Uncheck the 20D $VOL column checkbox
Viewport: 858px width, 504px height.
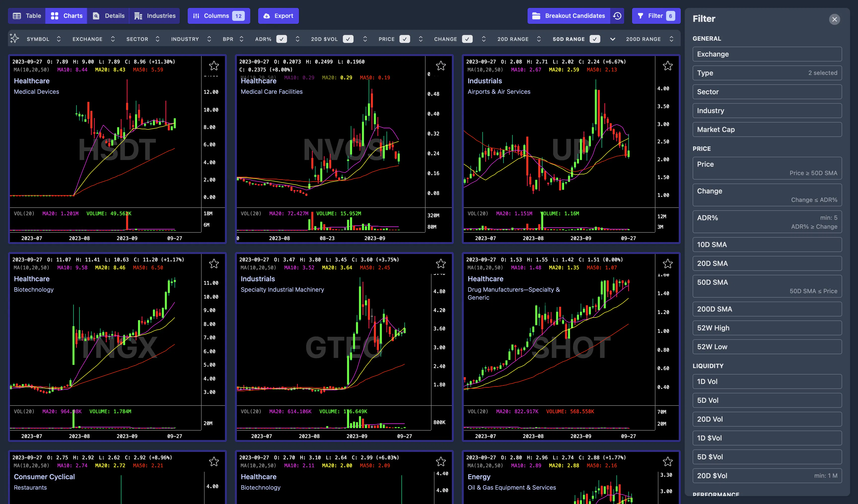(348, 39)
